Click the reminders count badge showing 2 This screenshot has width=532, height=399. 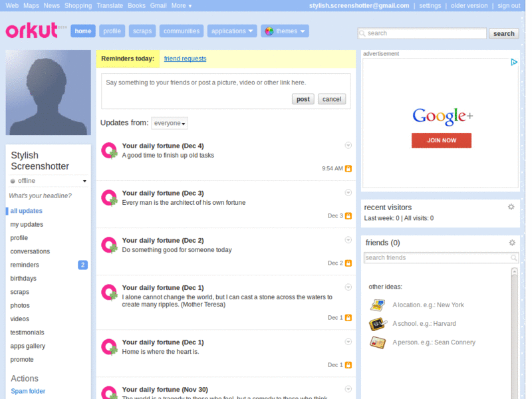click(82, 265)
